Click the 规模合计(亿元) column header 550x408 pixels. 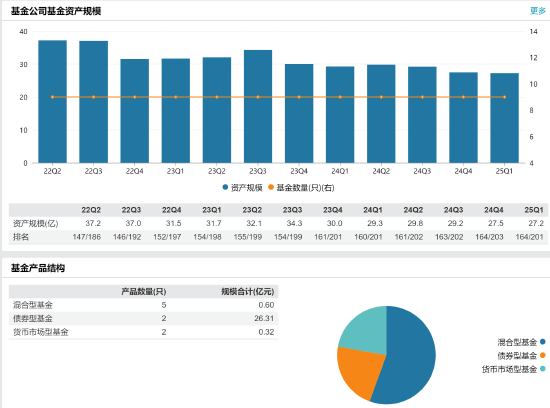coord(247,292)
